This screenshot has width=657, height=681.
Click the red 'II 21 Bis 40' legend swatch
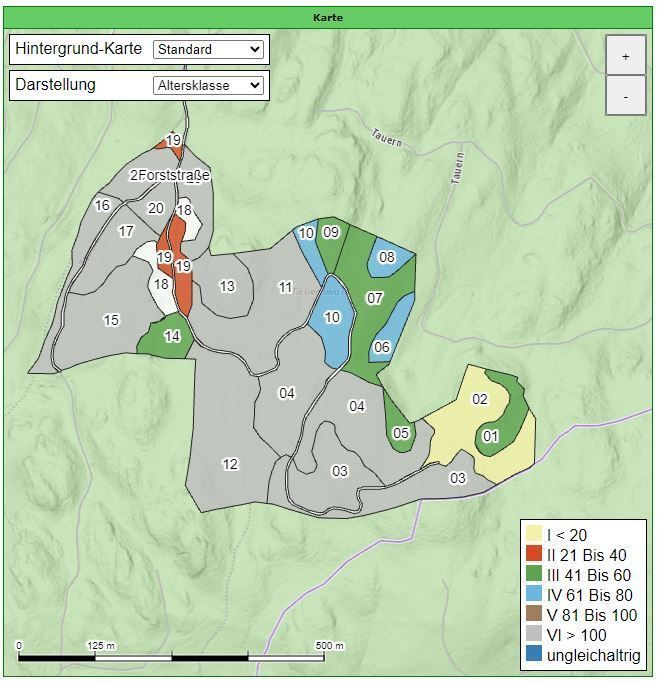[535, 555]
